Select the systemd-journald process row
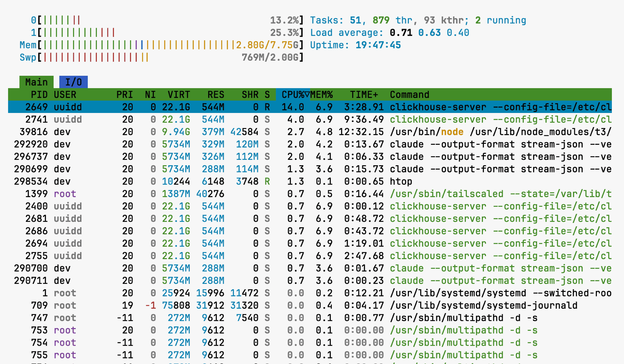 click(x=310, y=305)
